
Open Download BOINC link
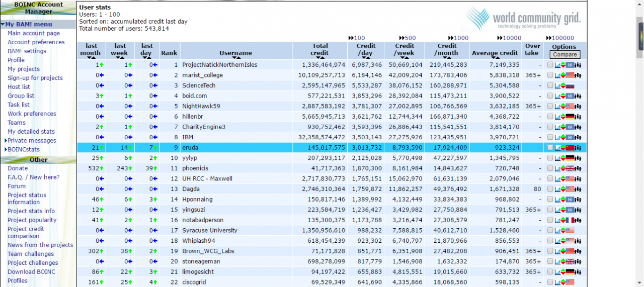(31, 272)
